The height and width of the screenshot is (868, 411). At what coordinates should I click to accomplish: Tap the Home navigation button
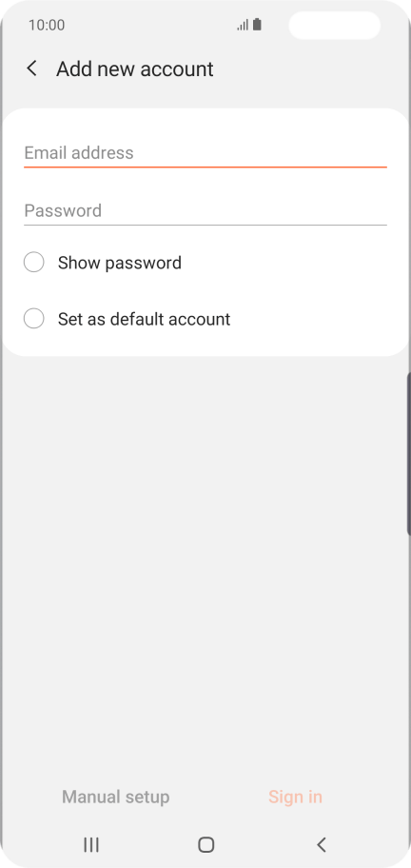pos(205,844)
